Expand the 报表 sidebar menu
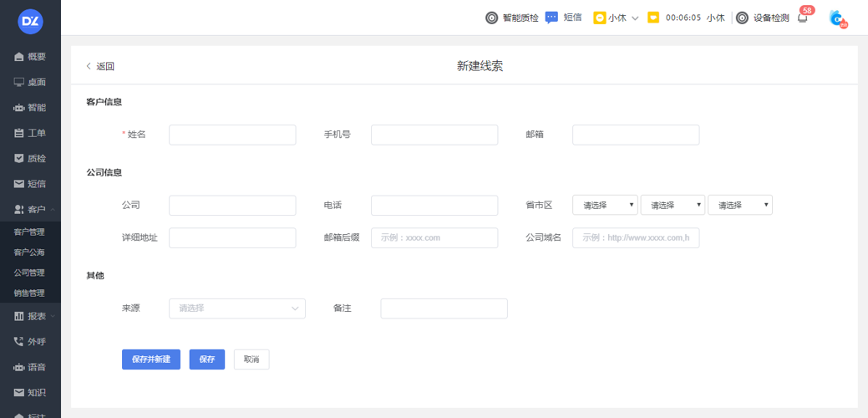This screenshot has height=418, width=868. point(30,316)
